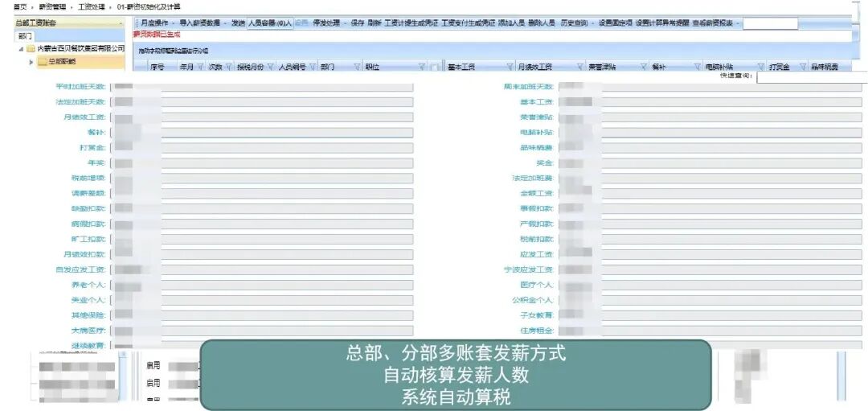Open the 查看薪资报表 dropdown menu
The height and width of the screenshot is (411, 868).
click(x=716, y=23)
